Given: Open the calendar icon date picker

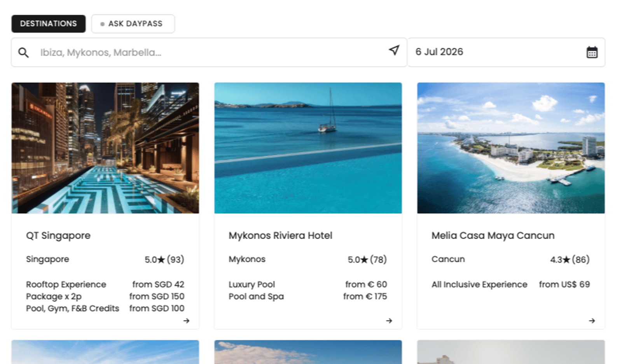Looking at the screenshot, I should 592,52.
